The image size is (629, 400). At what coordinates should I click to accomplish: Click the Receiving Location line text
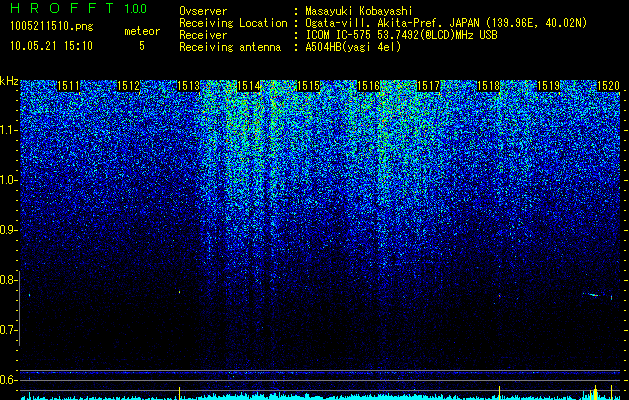(383, 23)
